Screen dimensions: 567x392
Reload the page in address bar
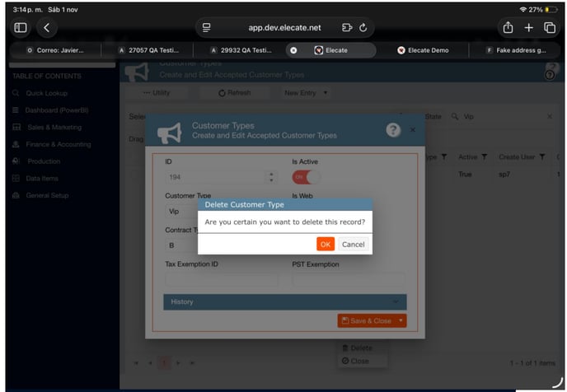click(362, 27)
